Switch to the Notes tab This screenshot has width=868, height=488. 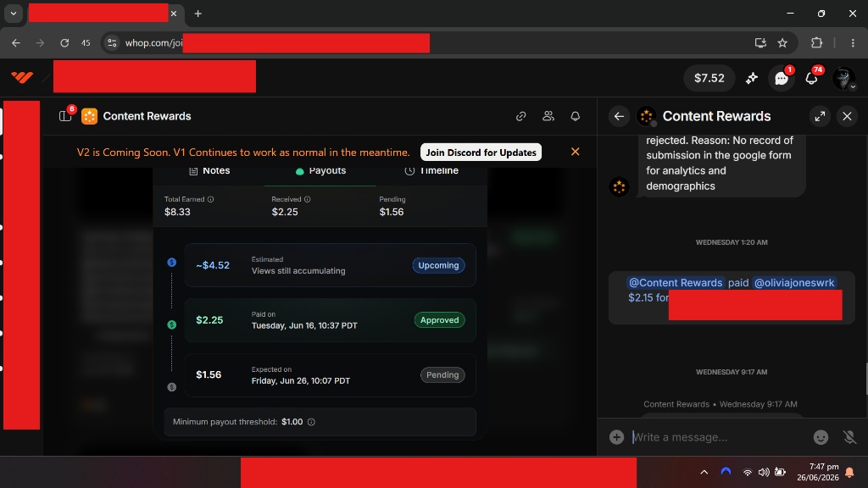(x=209, y=170)
